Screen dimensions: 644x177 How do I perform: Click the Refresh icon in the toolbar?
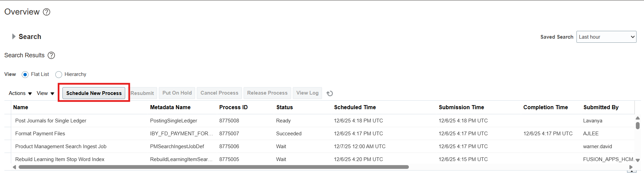click(329, 93)
